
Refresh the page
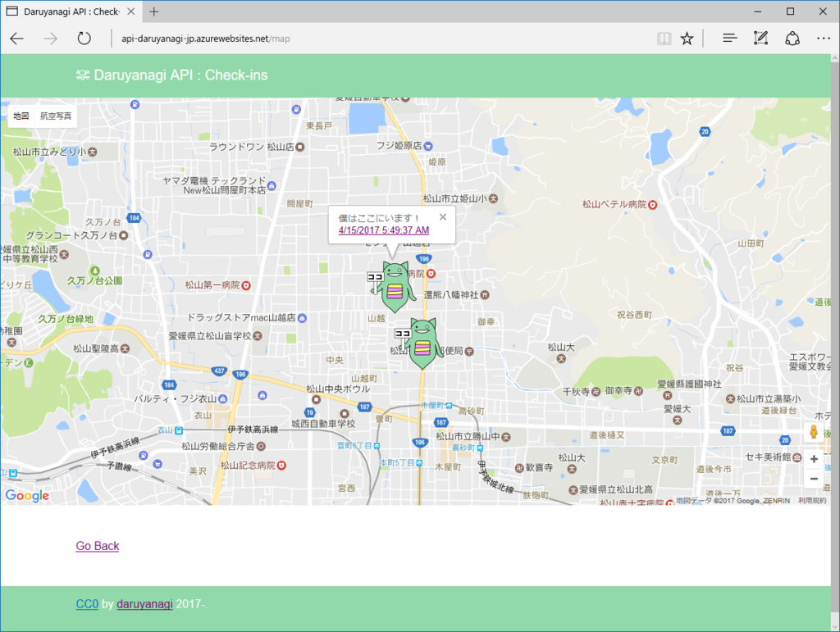(x=84, y=39)
